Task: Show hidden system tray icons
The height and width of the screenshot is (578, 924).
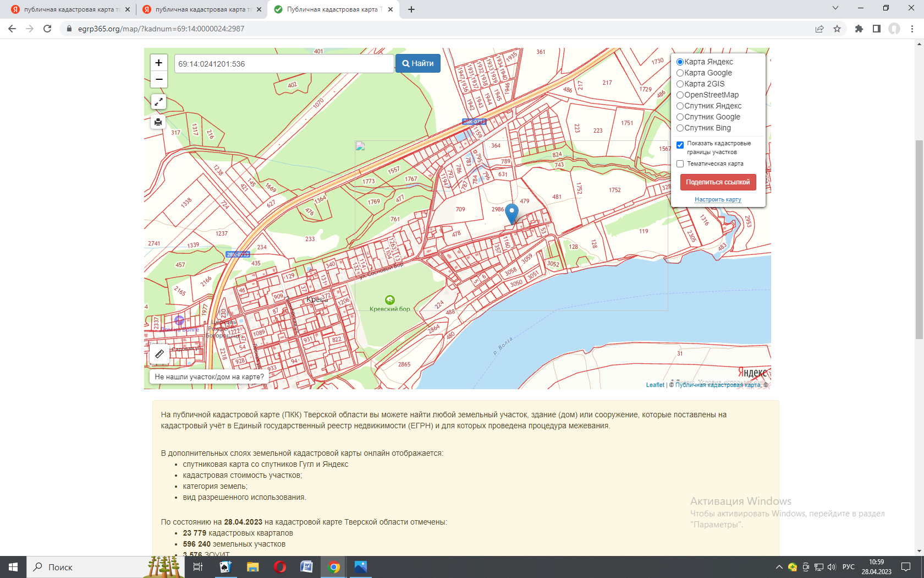Action: (x=779, y=567)
